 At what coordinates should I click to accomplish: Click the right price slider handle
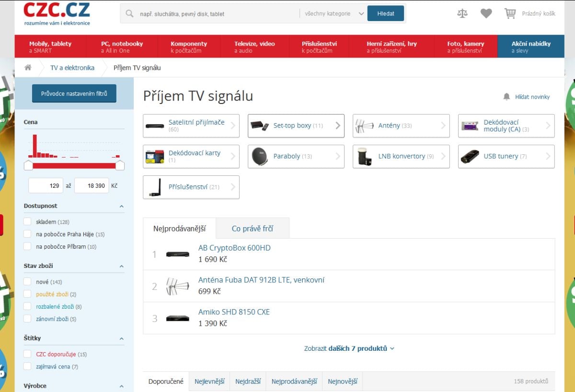click(x=120, y=165)
